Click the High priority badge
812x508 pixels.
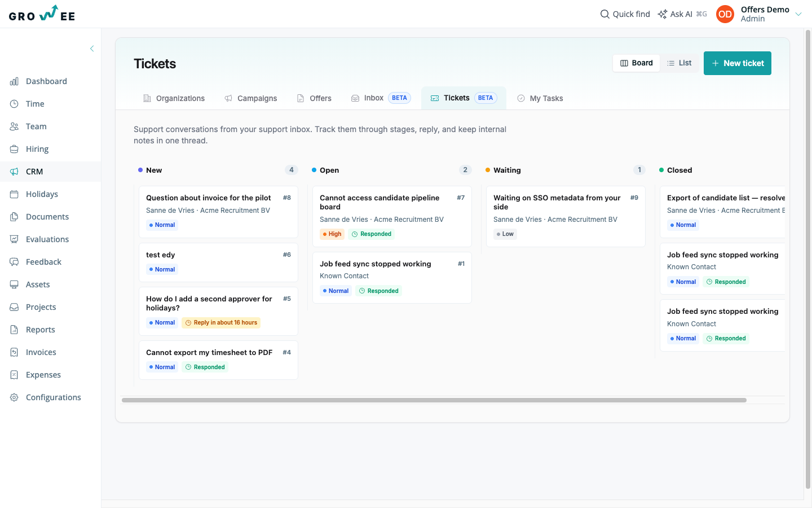[x=332, y=234]
